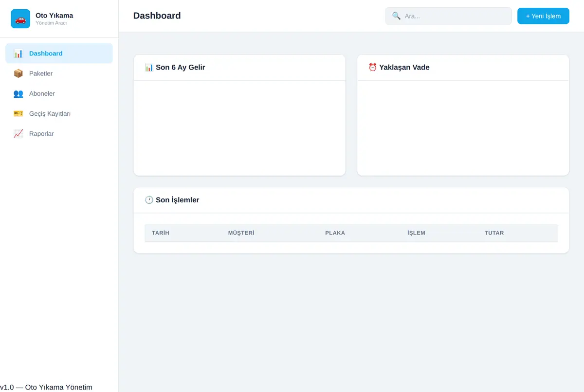The width and height of the screenshot is (584, 392).
Task: Click the Geçiş Kayıtları ticket icon
Action: coord(18,113)
